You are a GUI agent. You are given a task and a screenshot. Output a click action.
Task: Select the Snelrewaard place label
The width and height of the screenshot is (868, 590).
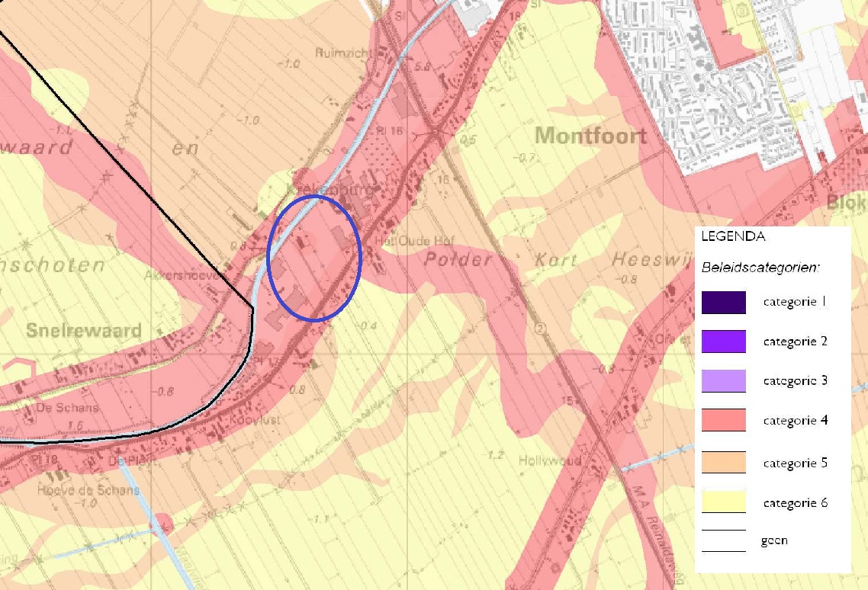pyautogui.click(x=84, y=331)
